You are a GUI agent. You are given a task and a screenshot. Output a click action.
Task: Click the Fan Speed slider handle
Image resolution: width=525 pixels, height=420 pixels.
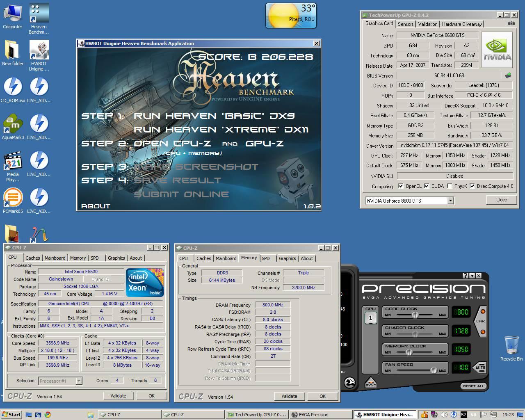pos(433,371)
